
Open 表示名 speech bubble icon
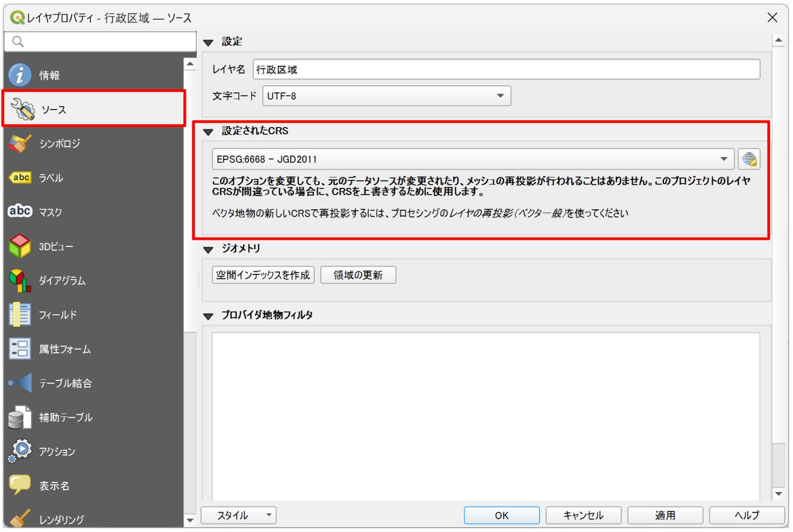[20, 485]
